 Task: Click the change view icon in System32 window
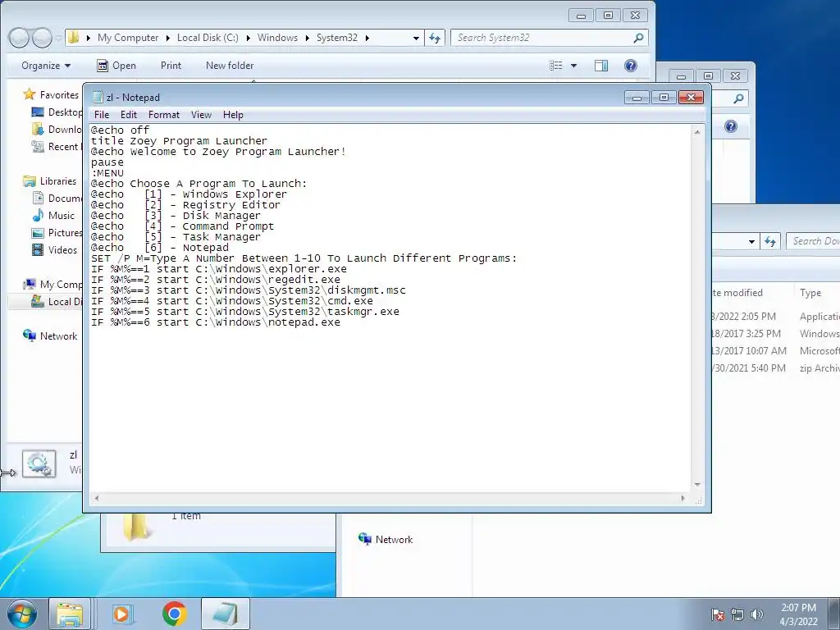(x=556, y=66)
